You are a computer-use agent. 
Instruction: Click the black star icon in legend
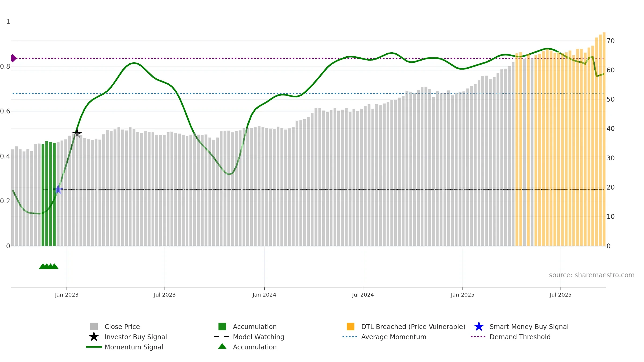click(x=94, y=337)
